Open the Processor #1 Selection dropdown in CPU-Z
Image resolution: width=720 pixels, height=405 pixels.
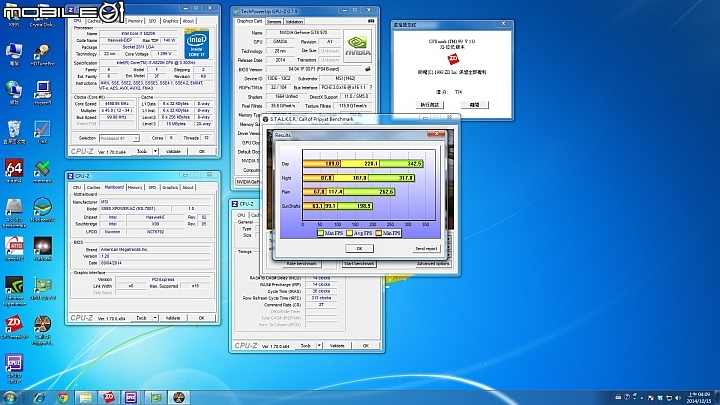point(119,138)
